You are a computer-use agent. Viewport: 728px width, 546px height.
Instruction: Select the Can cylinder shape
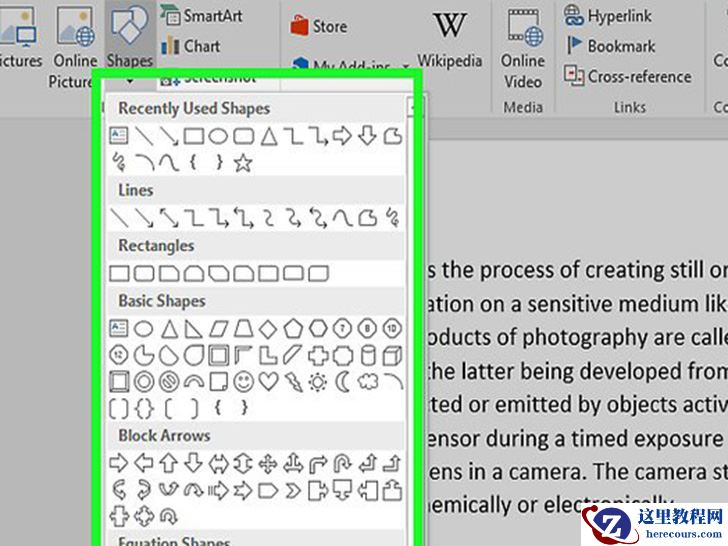tap(368, 356)
